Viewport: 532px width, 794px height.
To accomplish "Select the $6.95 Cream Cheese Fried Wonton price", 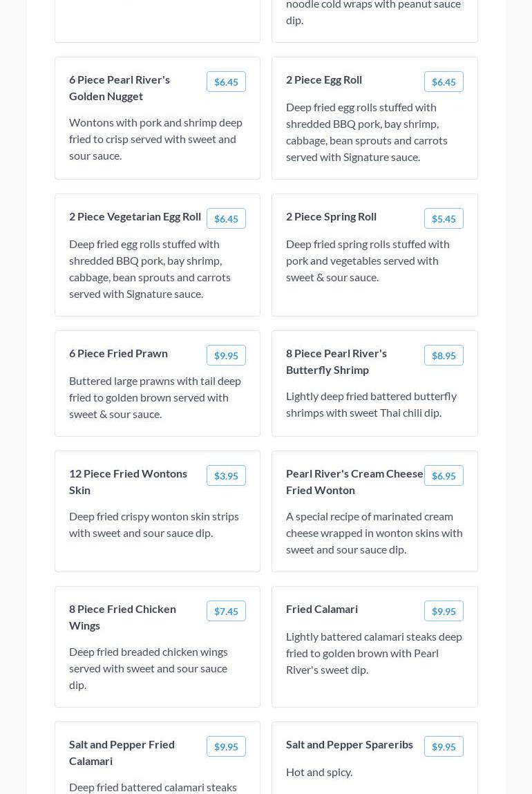I will [444, 475].
